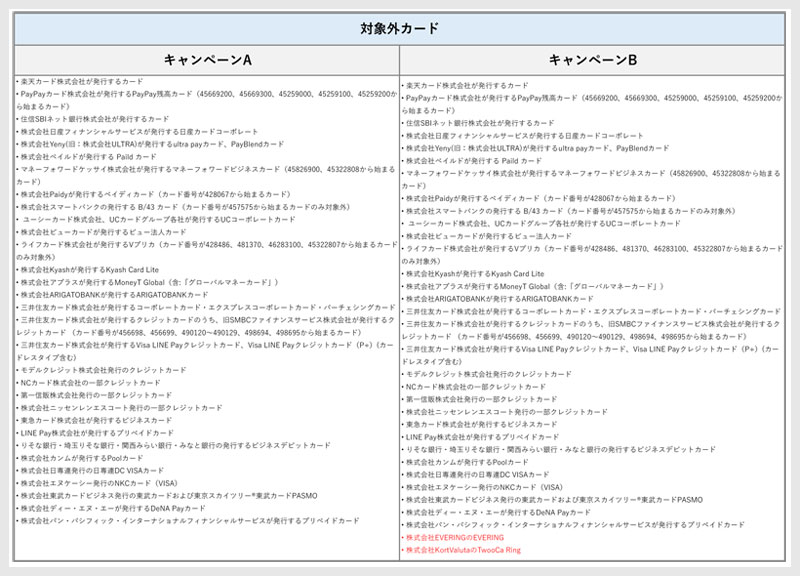Select MoneyT Global row in キャンペーンB
800x576 pixels.
point(532,286)
